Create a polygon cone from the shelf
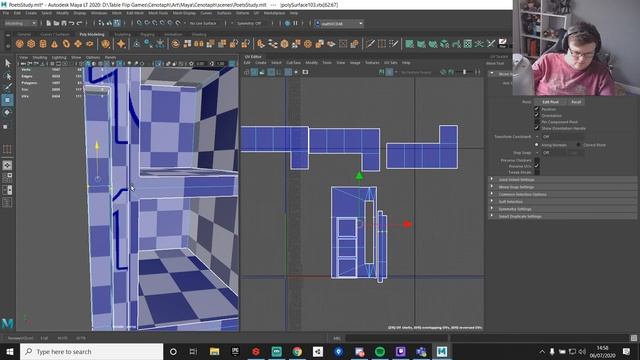This screenshot has width=640, height=360. [54, 44]
